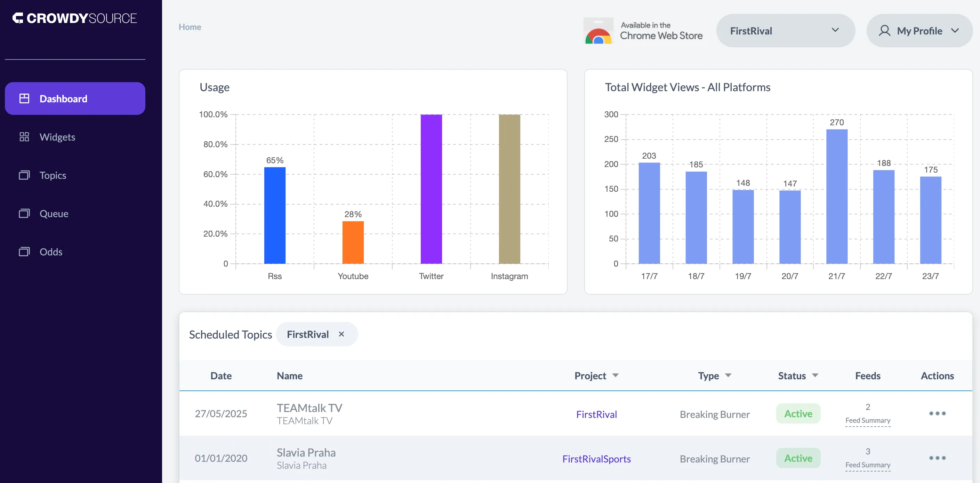
Task: Open the Dashboard panel via its grid icon
Action: pyautogui.click(x=24, y=98)
